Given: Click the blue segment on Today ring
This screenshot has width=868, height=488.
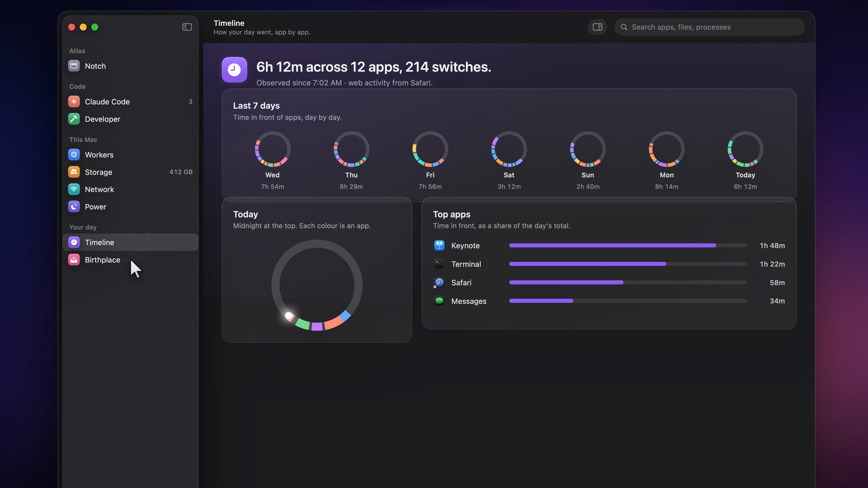Looking at the screenshot, I should [x=345, y=316].
